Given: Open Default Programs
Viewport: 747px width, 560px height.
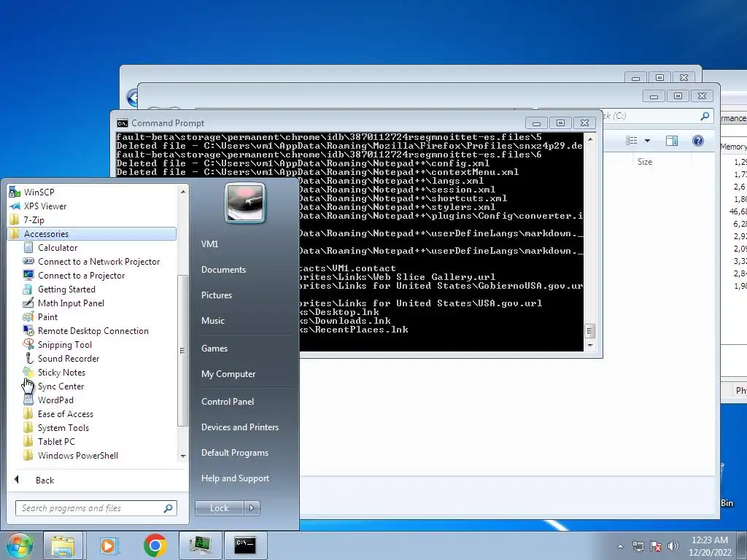Looking at the screenshot, I should (x=234, y=452).
